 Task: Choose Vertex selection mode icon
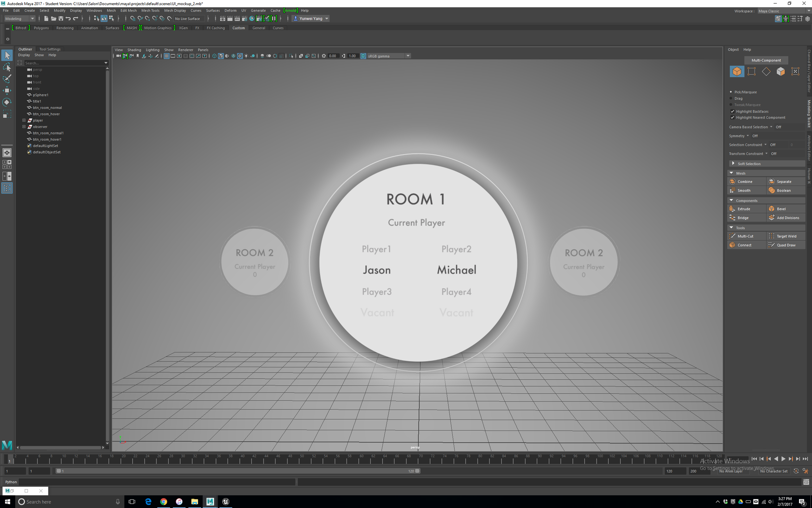click(752, 71)
